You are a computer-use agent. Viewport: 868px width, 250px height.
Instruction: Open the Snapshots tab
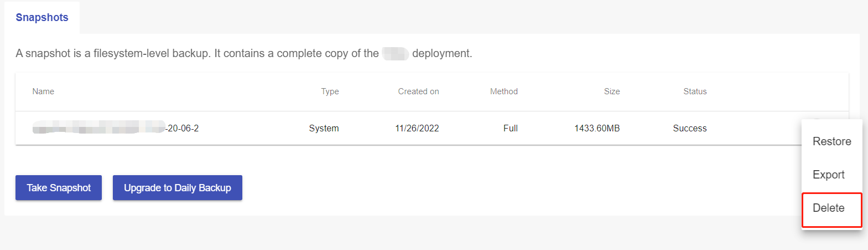point(42,18)
